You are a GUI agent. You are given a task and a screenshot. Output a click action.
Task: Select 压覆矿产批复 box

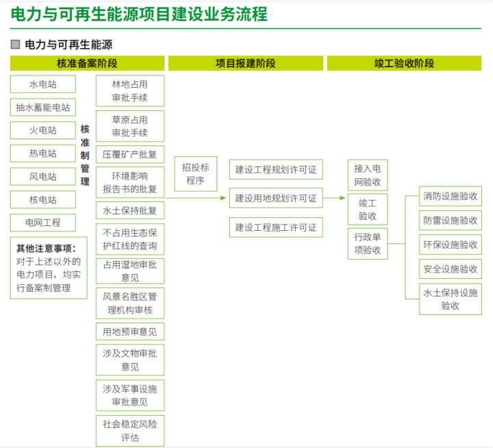tap(130, 154)
